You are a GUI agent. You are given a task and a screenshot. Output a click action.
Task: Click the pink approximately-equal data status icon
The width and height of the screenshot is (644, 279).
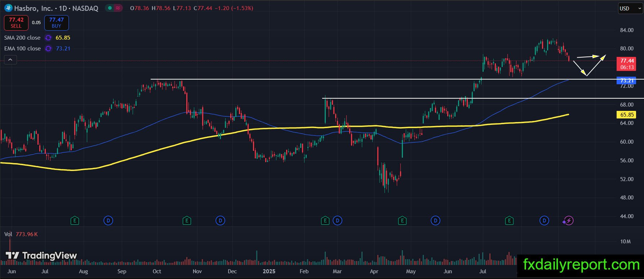tap(118, 8)
